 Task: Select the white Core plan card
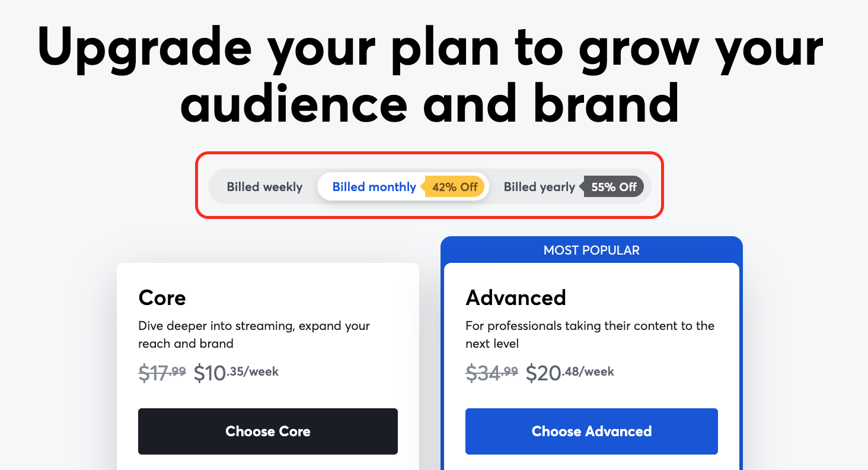click(268, 366)
